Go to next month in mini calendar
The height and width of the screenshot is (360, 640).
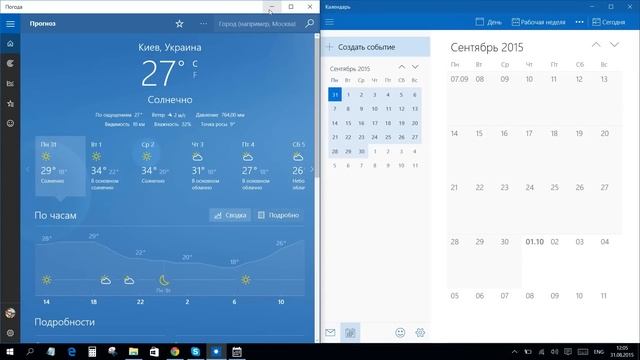tap(415, 67)
